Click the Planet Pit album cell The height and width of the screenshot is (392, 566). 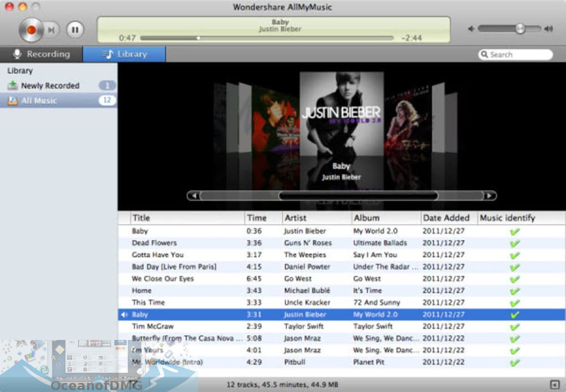pos(368,362)
